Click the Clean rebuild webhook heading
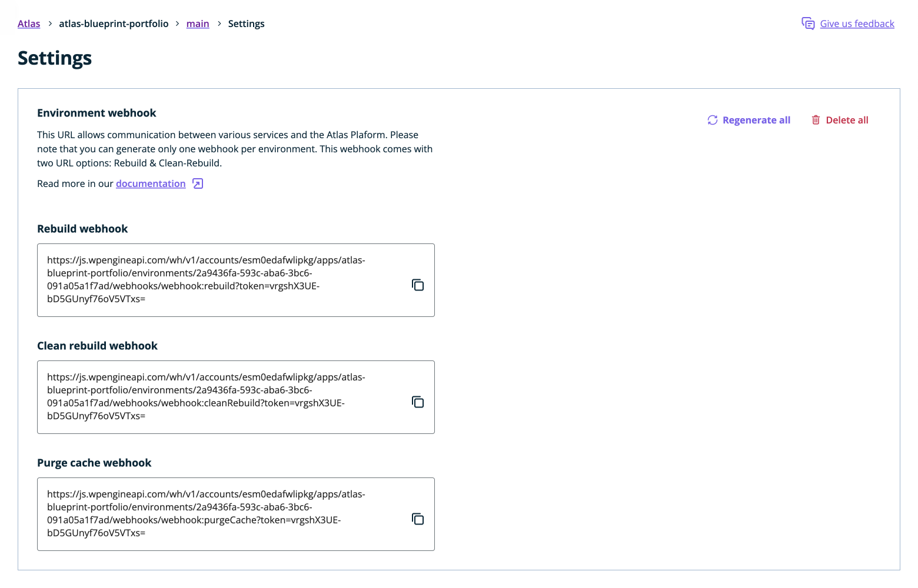This screenshot has width=918, height=588. (x=97, y=346)
